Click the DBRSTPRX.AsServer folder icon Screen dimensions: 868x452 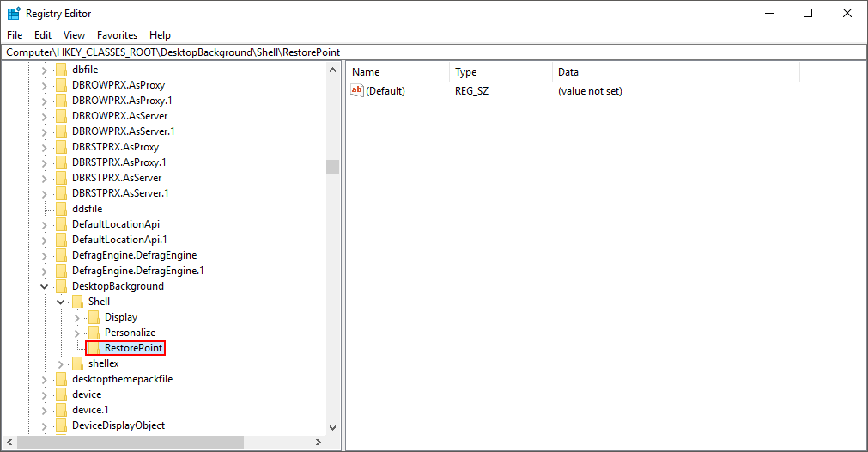click(x=62, y=178)
